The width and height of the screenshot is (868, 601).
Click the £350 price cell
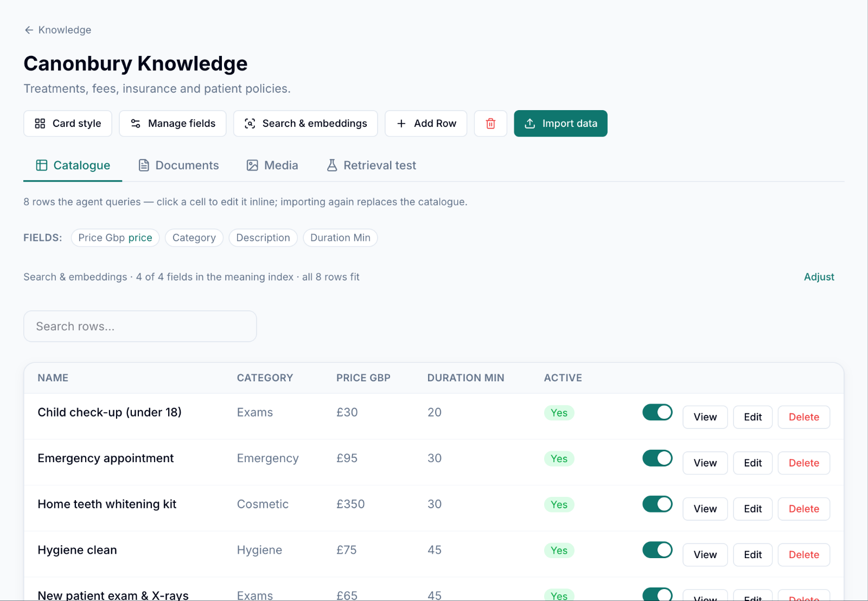point(350,504)
